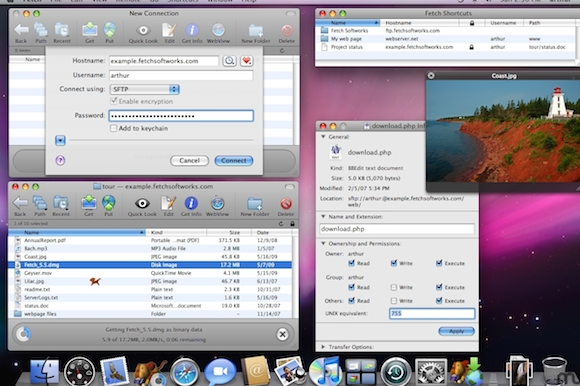Cancel the Fetch_5.5.dmg transfer progress
The height and width of the screenshot is (386, 580).
tap(282, 335)
